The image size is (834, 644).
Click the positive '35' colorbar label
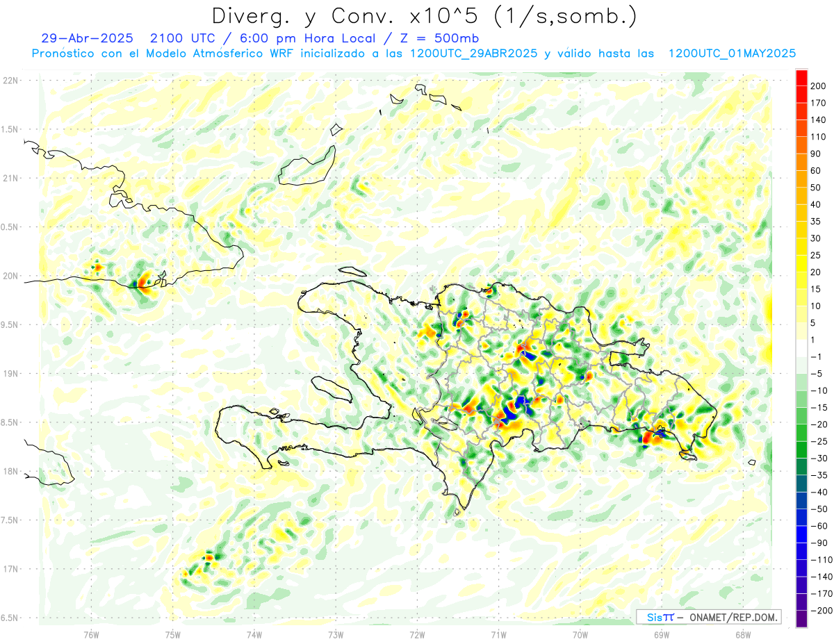(x=816, y=222)
